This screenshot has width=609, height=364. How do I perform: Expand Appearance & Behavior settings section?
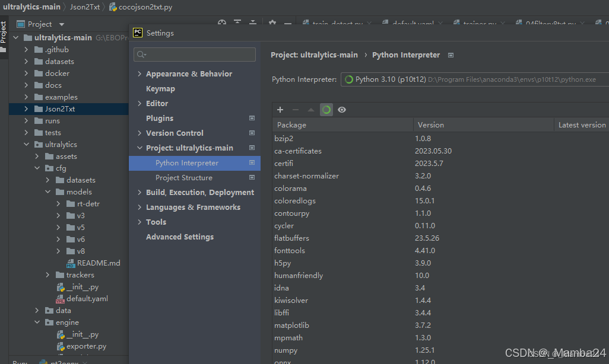point(139,74)
